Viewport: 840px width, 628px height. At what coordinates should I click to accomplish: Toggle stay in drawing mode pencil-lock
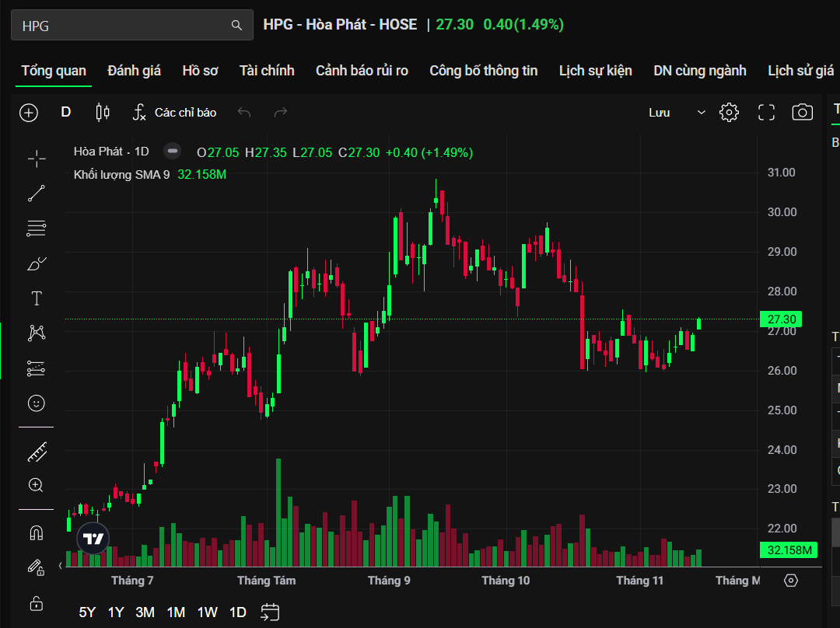[37, 567]
